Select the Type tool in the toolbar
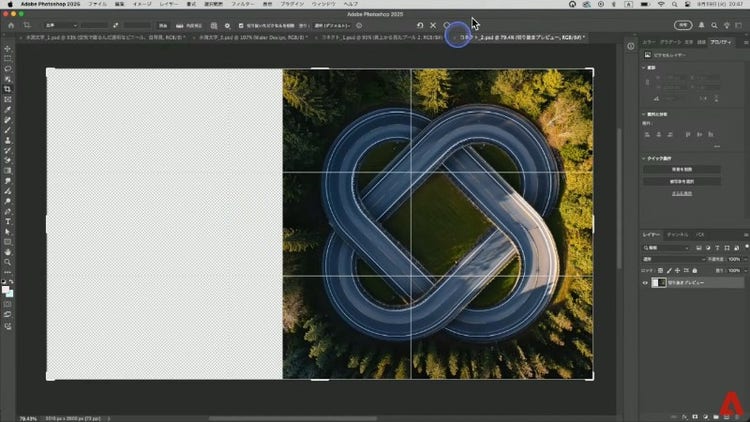Screen dimensions: 750x422 pyautogui.click(x=8, y=220)
